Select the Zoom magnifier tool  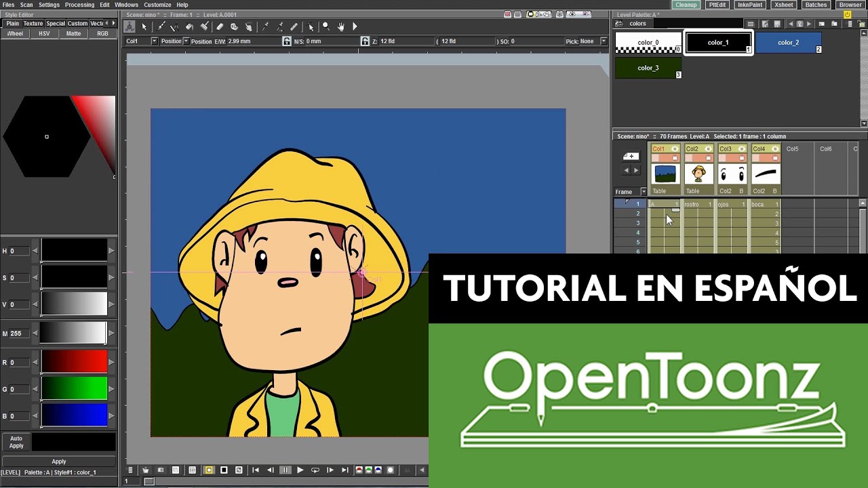[325, 26]
